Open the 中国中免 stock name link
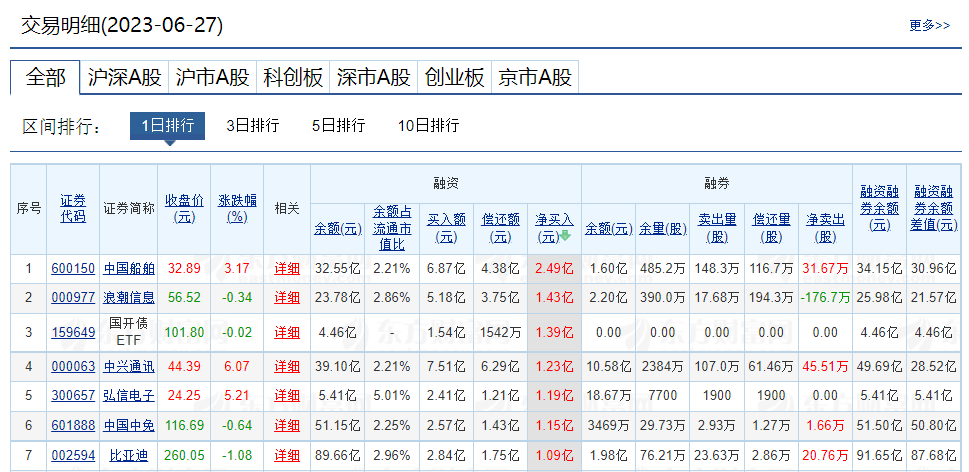 coord(129,425)
